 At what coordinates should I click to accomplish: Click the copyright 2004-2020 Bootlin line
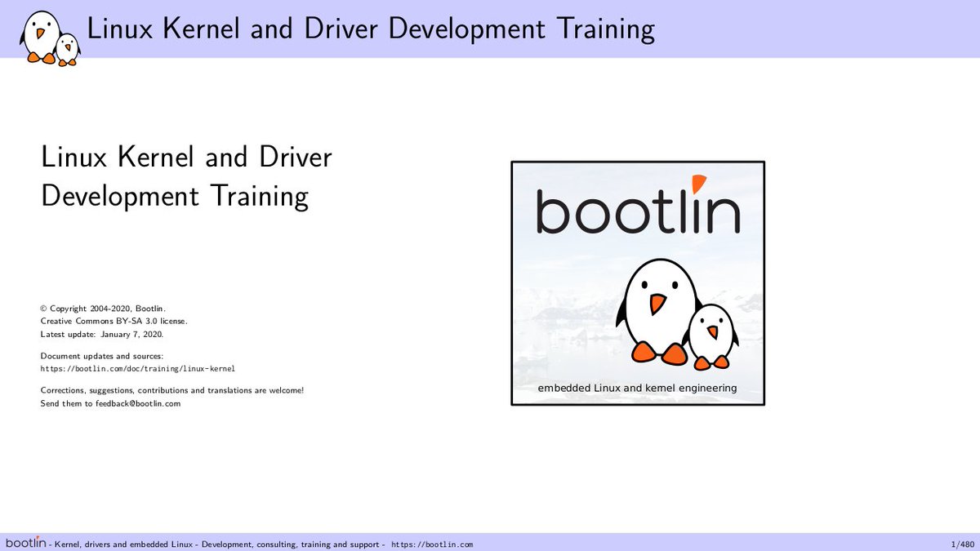point(103,309)
